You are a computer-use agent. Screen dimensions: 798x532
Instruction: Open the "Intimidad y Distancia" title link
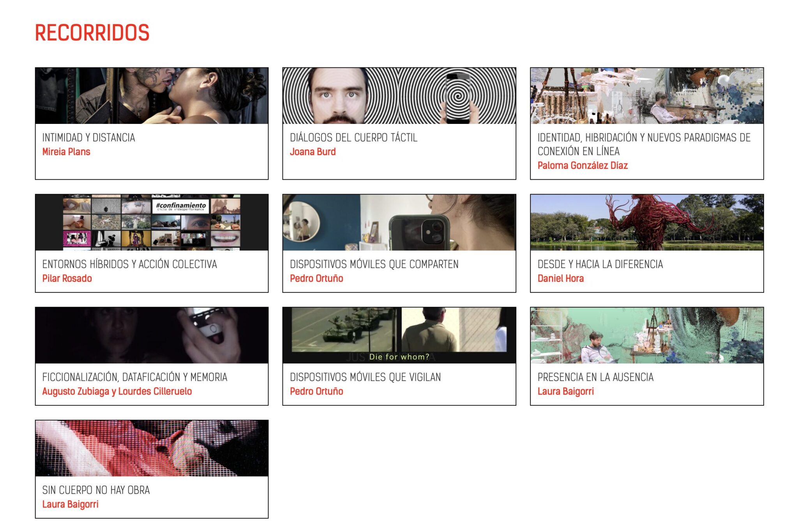(x=88, y=138)
